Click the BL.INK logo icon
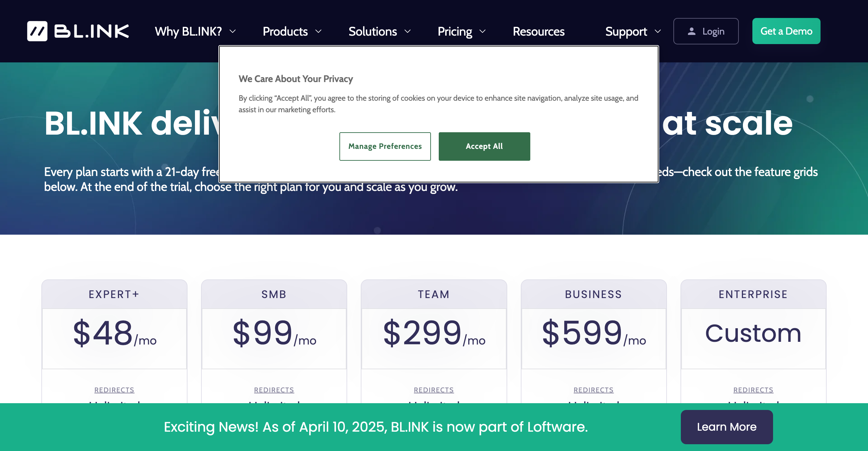The image size is (868, 451). point(37,31)
